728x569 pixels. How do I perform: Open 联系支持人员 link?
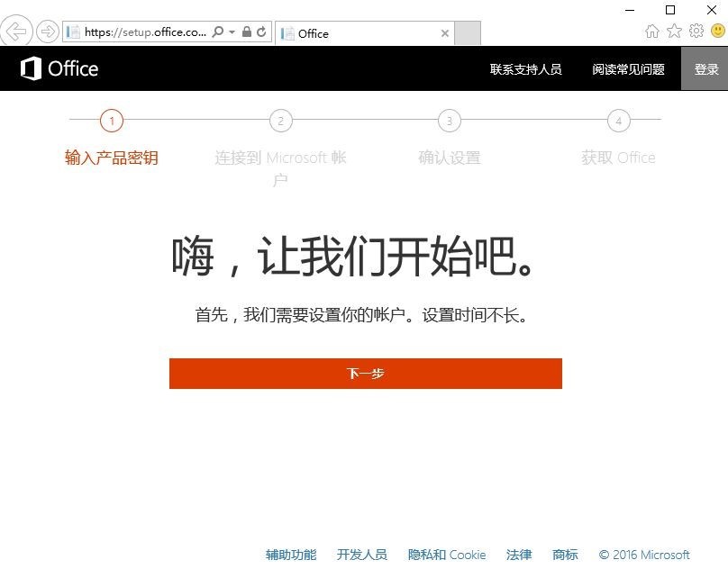pos(525,69)
